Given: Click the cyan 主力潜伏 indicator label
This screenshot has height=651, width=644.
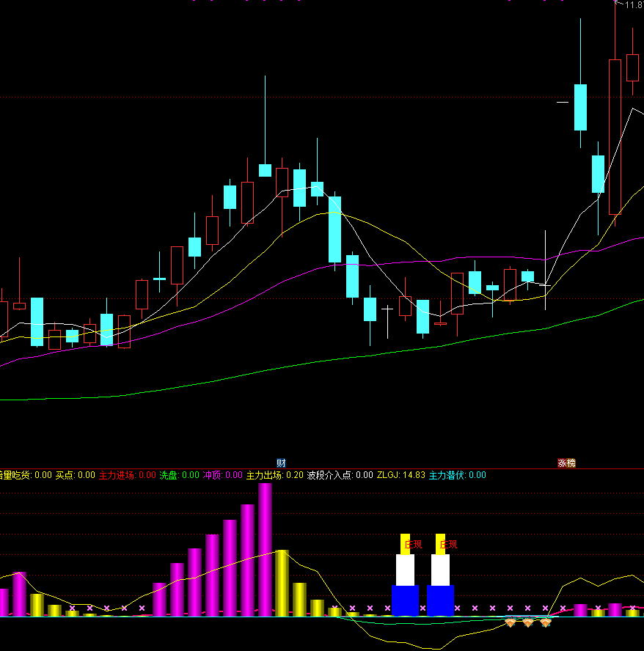Looking at the screenshot, I should (447, 475).
